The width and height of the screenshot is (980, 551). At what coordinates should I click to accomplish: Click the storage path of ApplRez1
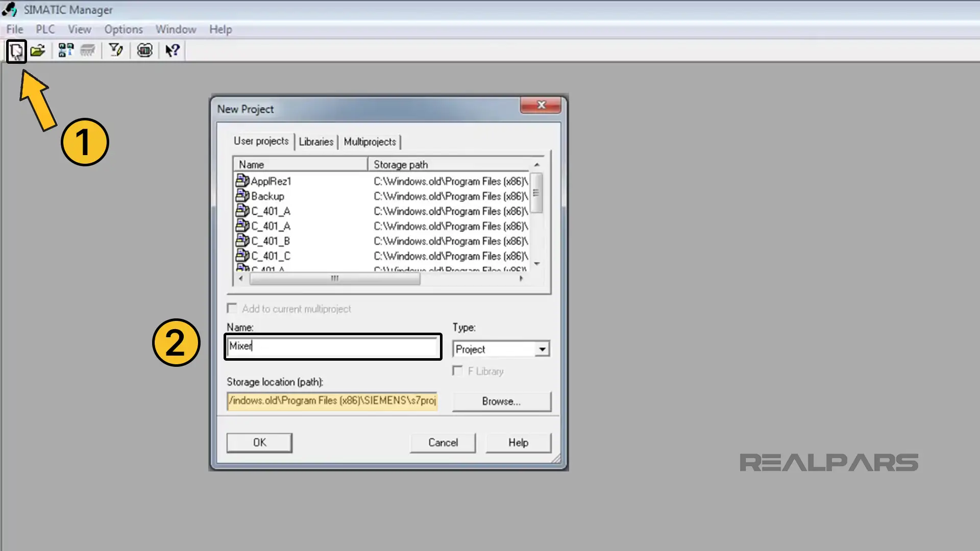[451, 181]
